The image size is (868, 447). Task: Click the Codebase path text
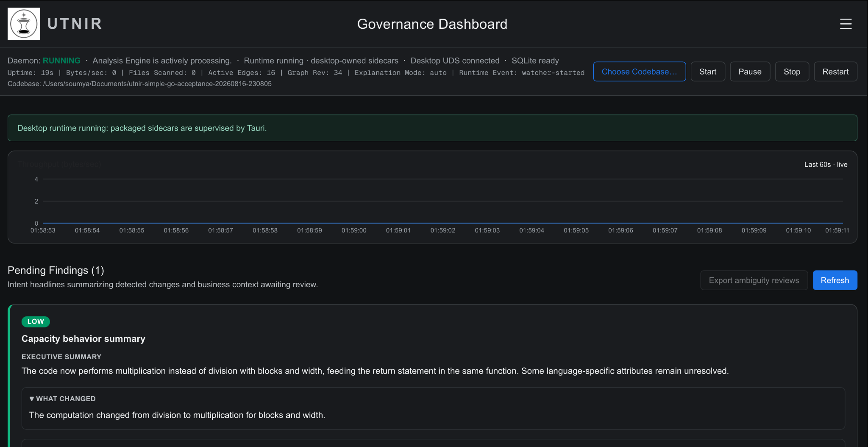click(139, 84)
